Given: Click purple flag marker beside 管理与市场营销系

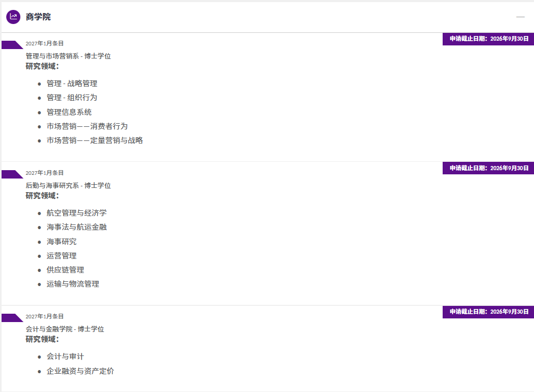Looking at the screenshot, I should click(11, 45).
